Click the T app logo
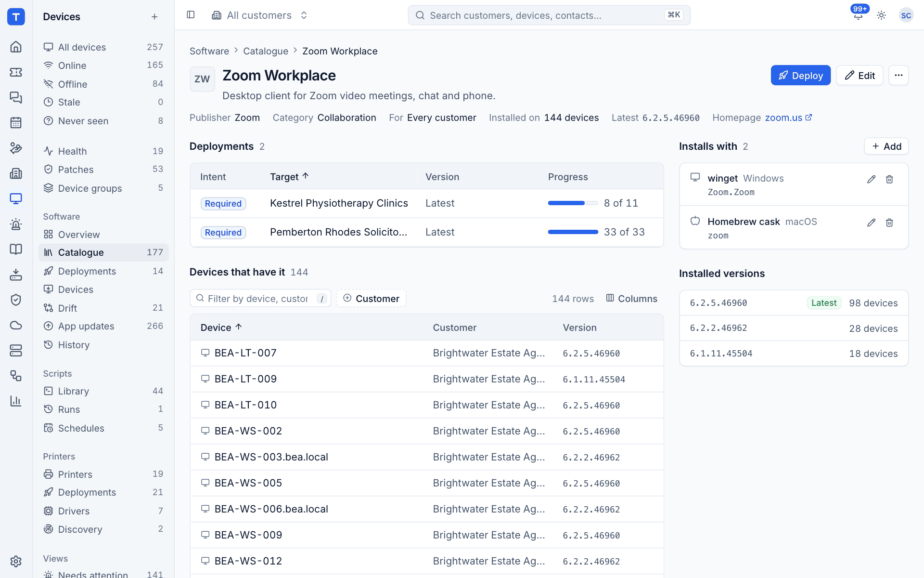Viewport: 924px width, 578px height. (16, 17)
